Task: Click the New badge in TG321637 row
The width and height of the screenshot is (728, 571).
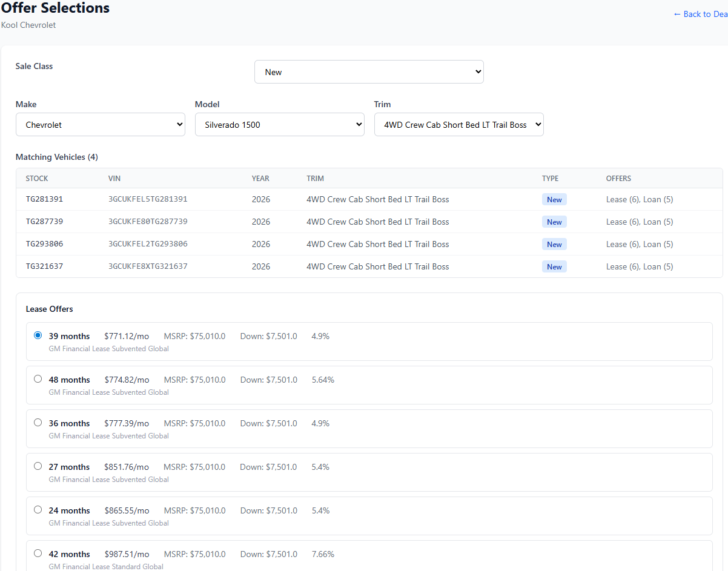Action: [554, 267]
